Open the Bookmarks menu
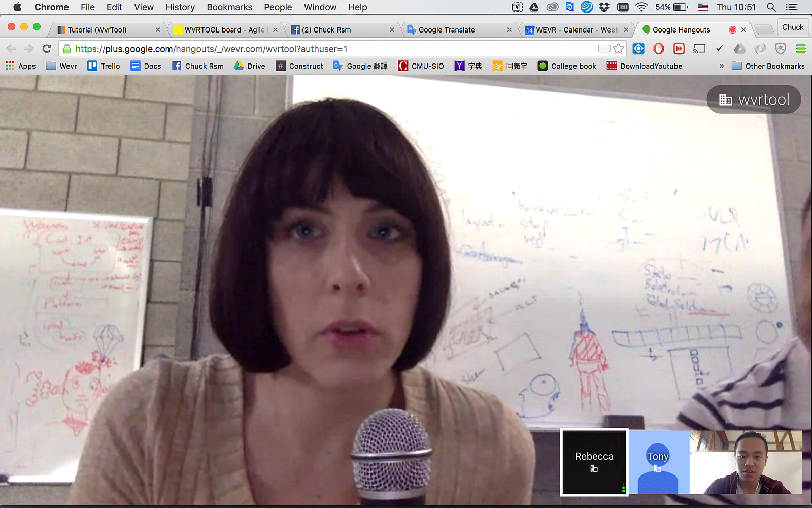Screen dimensions: 812x508 click(x=229, y=7)
